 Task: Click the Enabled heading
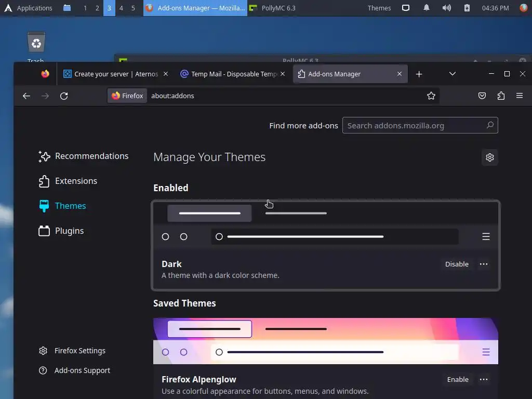click(x=170, y=188)
